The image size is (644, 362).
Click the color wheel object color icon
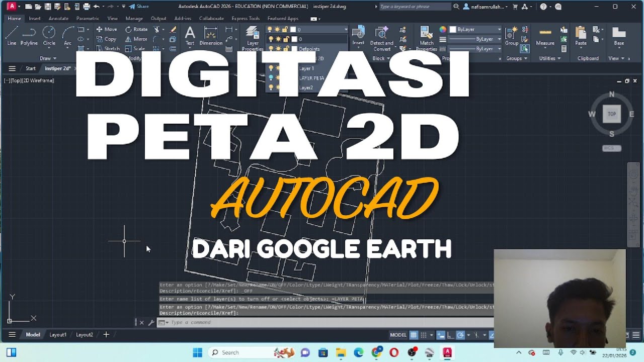tap(443, 30)
